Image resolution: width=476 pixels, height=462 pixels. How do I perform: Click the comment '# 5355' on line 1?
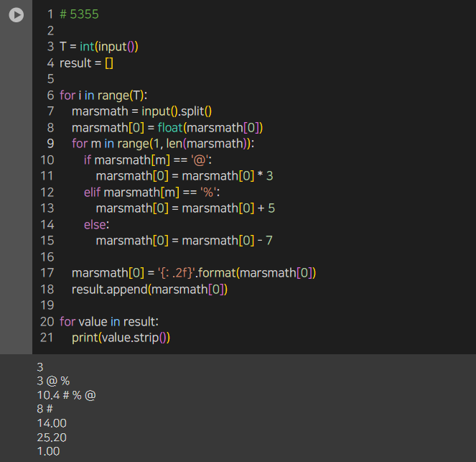79,14
